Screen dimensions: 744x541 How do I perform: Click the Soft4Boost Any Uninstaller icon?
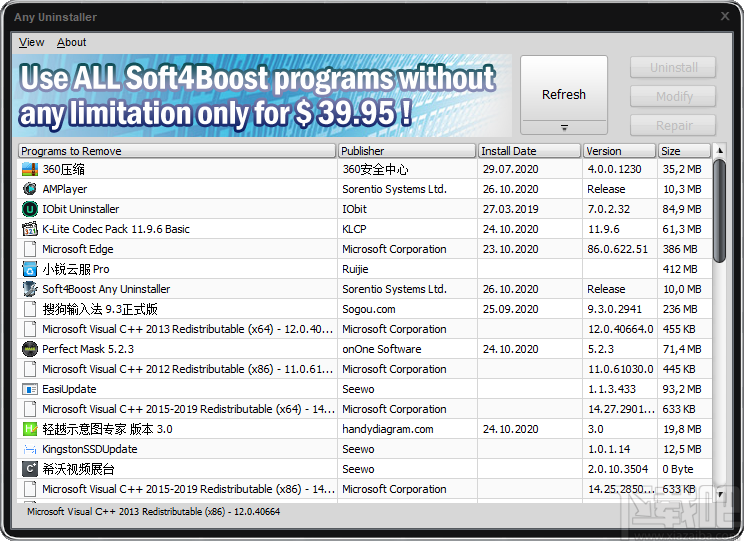coord(30,289)
